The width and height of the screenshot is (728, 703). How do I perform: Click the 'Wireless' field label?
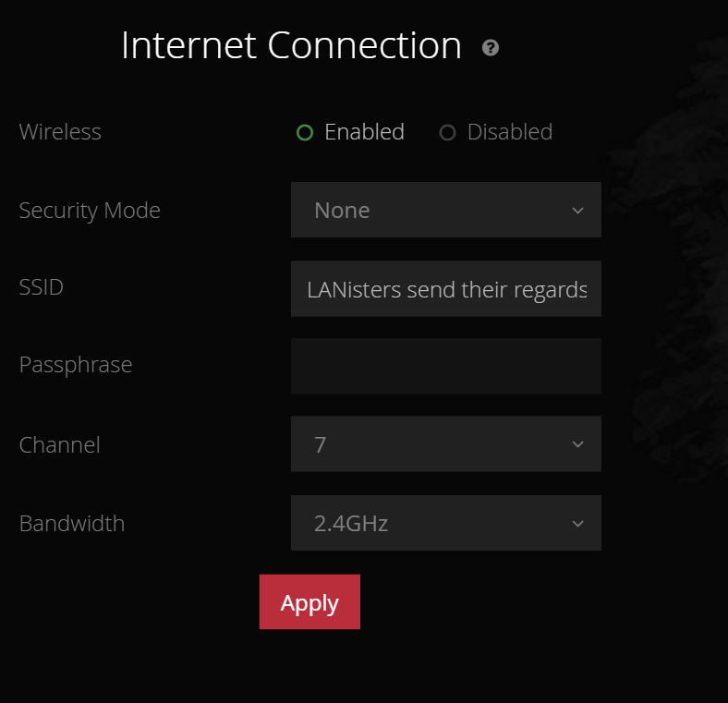tap(60, 132)
